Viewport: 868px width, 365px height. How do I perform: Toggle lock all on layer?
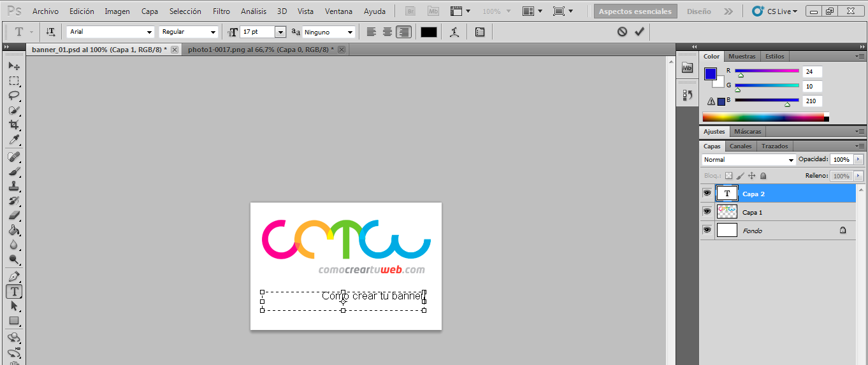(763, 176)
